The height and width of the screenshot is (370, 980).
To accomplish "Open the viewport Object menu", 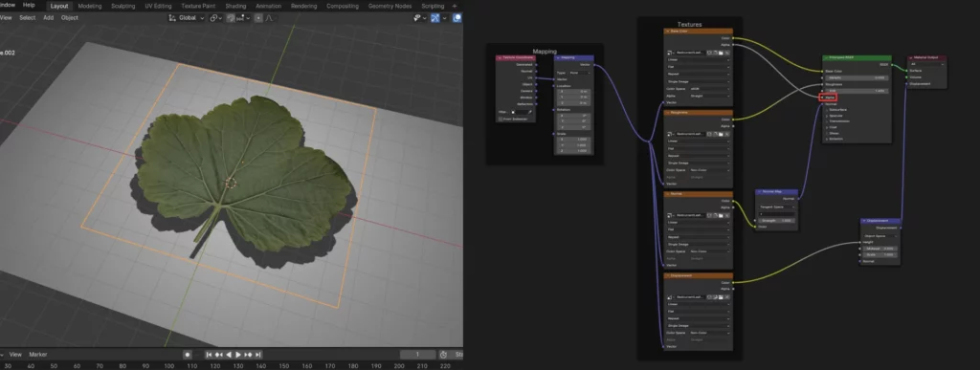I will coord(69,17).
